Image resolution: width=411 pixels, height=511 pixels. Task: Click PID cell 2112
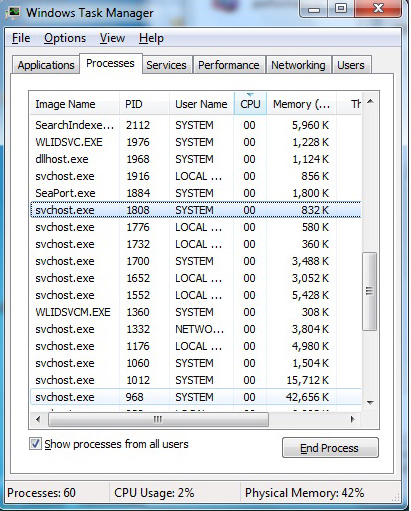pyautogui.click(x=138, y=125)
